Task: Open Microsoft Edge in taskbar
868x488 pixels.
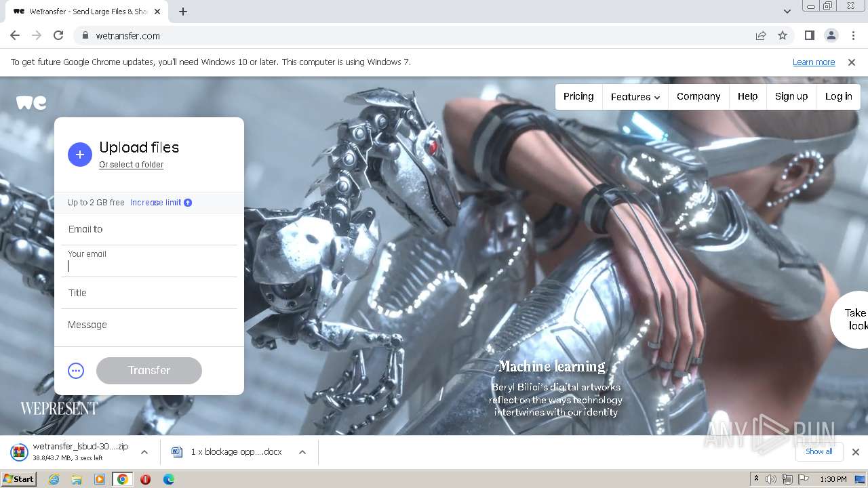Action: tap(168, 479)
